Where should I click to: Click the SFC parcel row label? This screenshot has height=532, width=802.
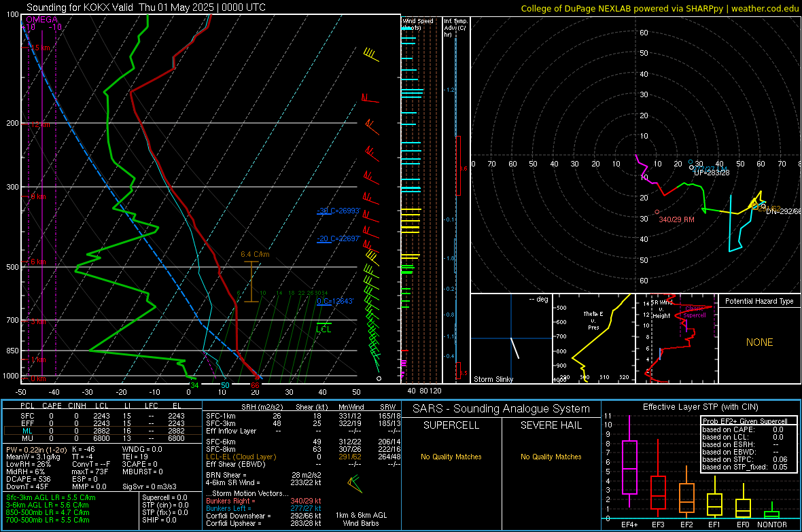pos(27,416)
